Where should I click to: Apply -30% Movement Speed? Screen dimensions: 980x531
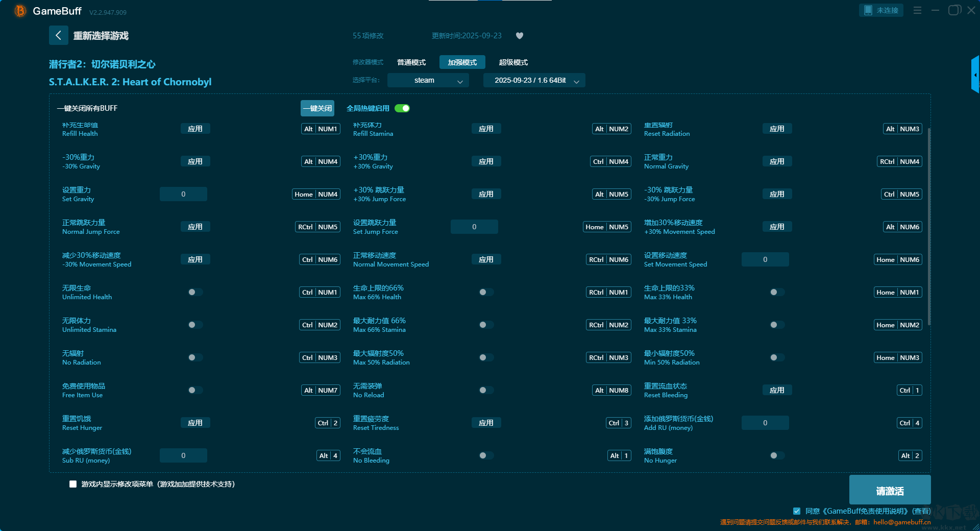click(x=195, y=259)
